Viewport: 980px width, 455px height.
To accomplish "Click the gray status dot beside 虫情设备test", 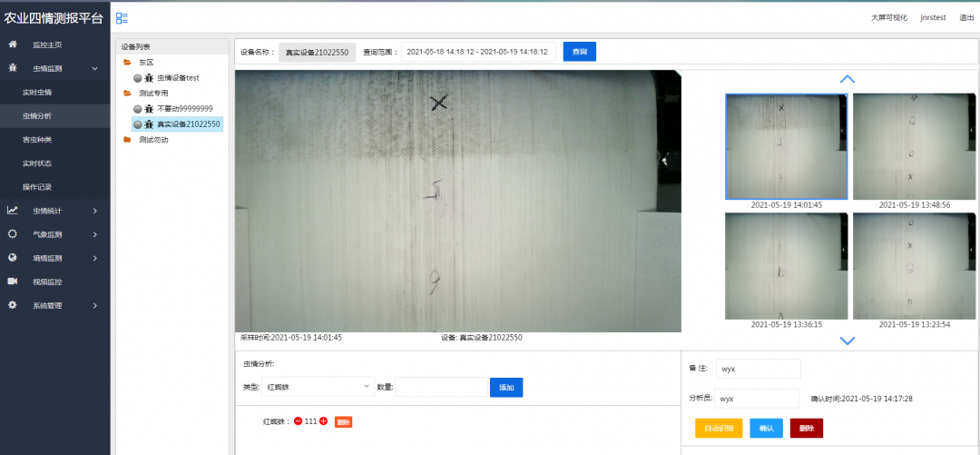I will click(x=138, y=78).
